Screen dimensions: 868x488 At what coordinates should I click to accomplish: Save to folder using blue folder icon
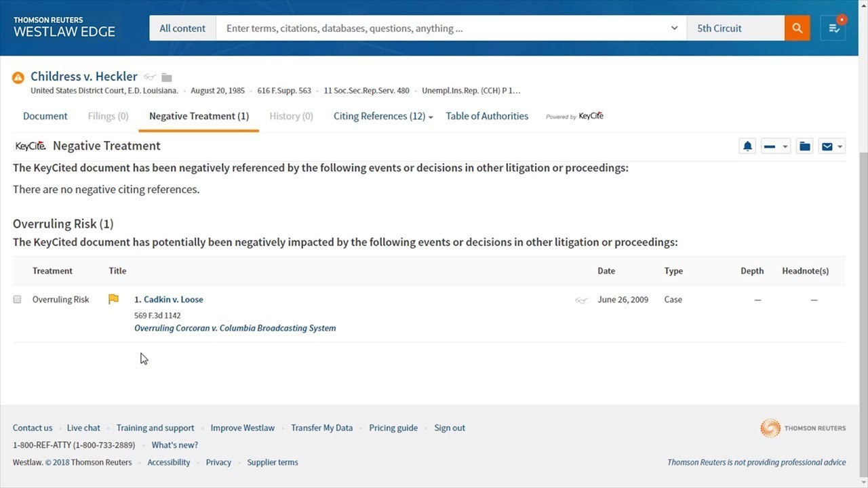(804, 146)
